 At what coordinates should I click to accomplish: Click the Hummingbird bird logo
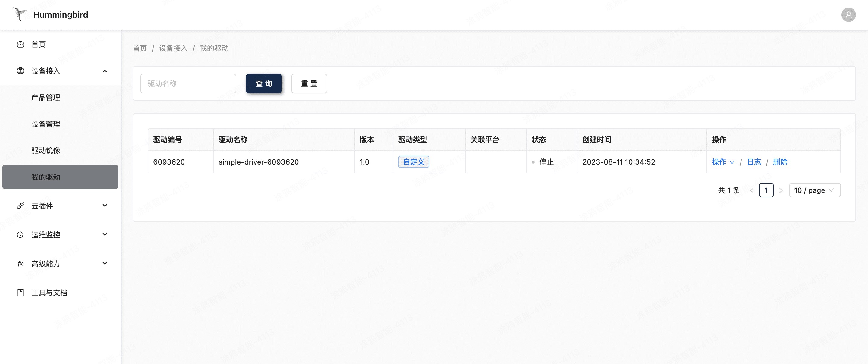[20, 14]
